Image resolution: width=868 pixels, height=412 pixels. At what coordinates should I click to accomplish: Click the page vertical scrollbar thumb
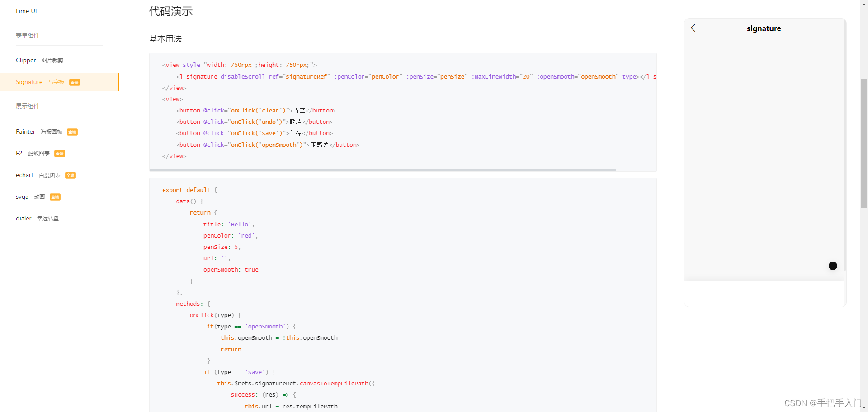tap(864, 143)
